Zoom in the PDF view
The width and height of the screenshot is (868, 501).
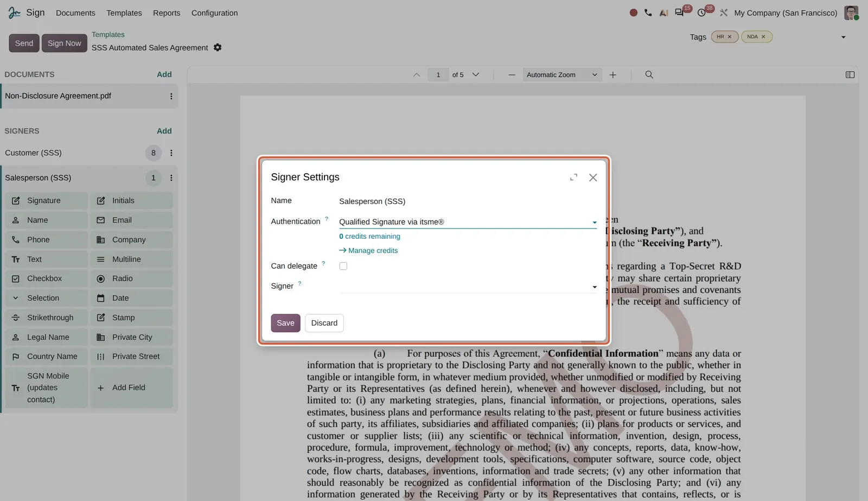tap(613, 75)
